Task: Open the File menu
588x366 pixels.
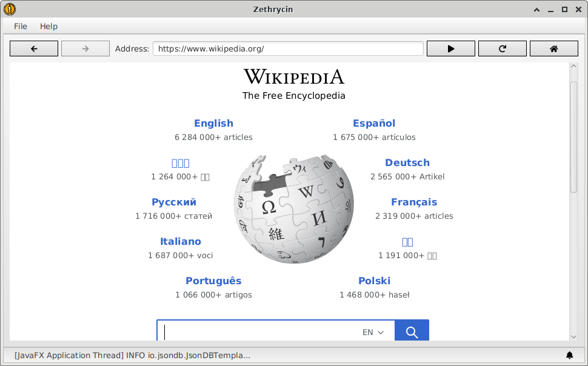Action: click(x=21, y=26)
